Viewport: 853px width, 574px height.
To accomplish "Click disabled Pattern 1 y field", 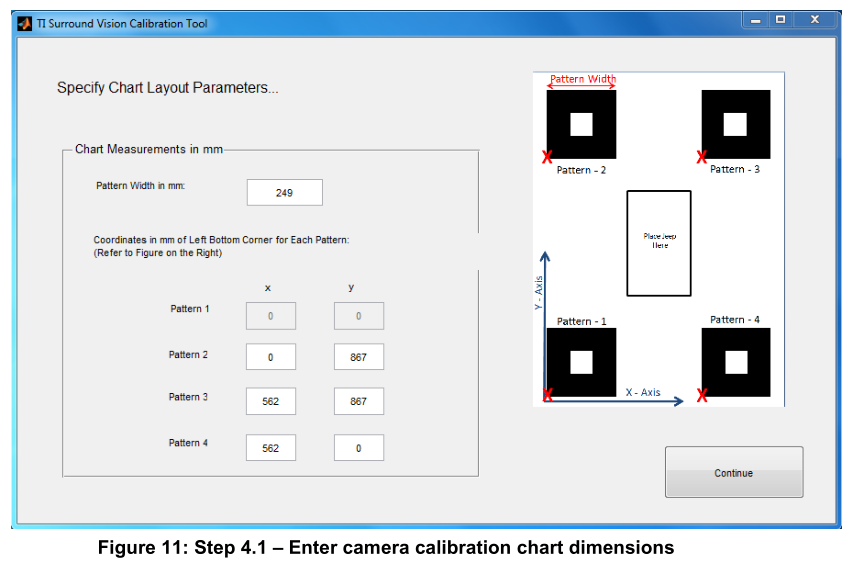I will tap(358, 316).
